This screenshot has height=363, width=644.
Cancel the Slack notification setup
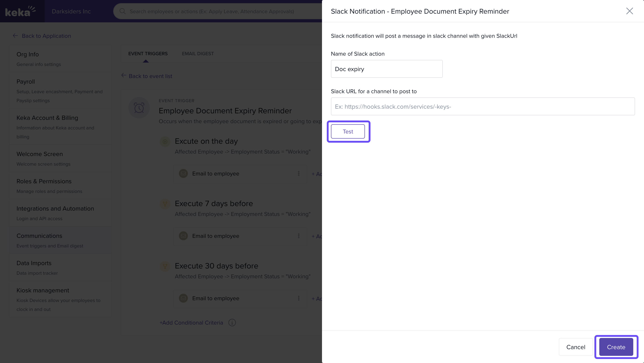(576, 347)
